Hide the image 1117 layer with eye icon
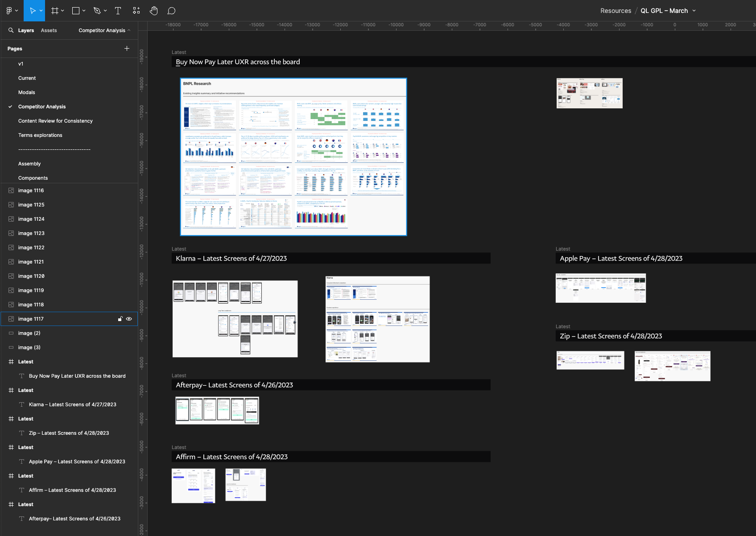This screenshot has height=536, width=756. tap(129, 319)
